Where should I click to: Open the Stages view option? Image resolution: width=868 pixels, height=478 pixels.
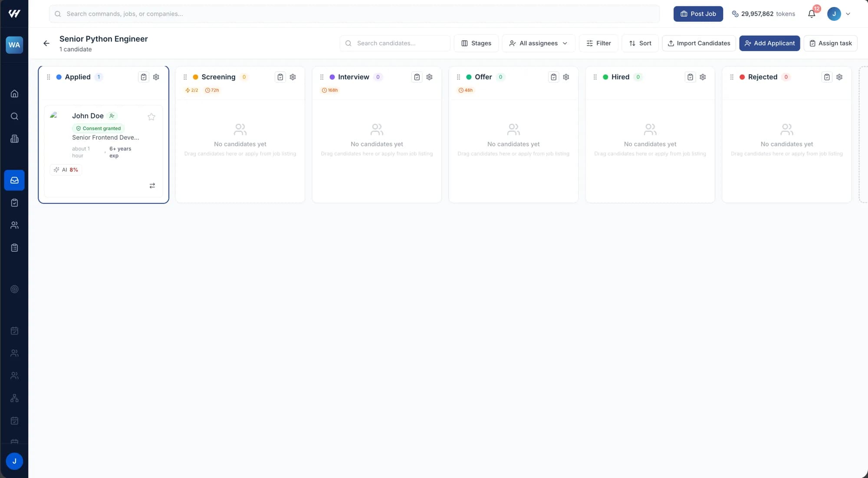[476, 43]
